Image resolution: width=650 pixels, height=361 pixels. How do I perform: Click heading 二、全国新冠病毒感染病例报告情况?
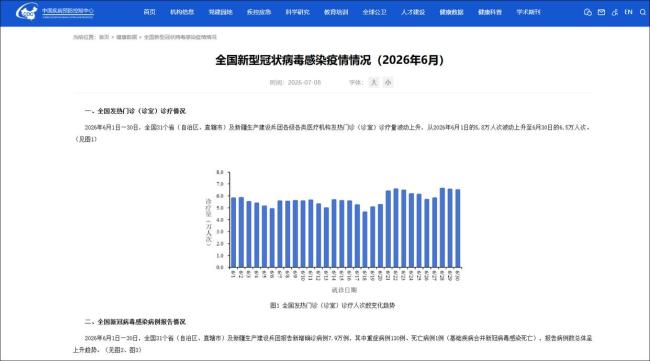135,322
